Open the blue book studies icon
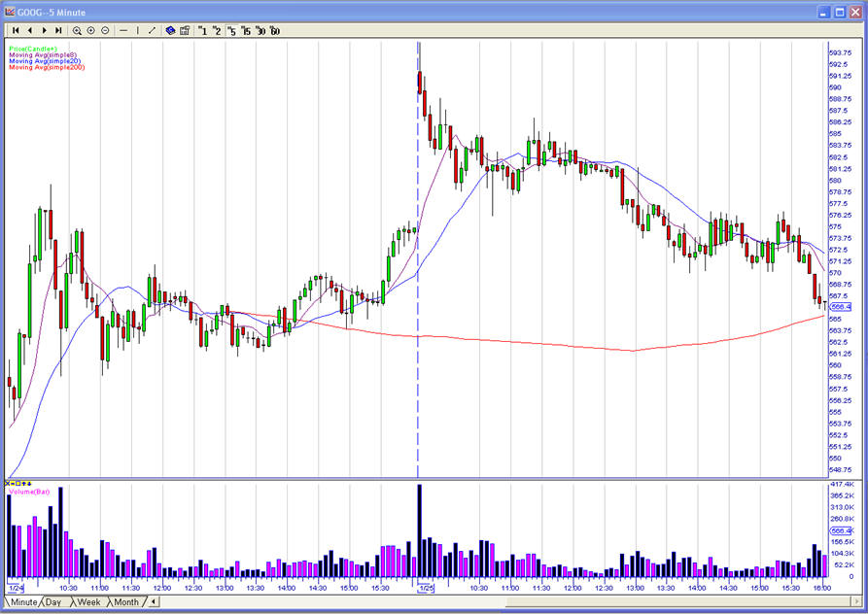 (x=170, y=31)
